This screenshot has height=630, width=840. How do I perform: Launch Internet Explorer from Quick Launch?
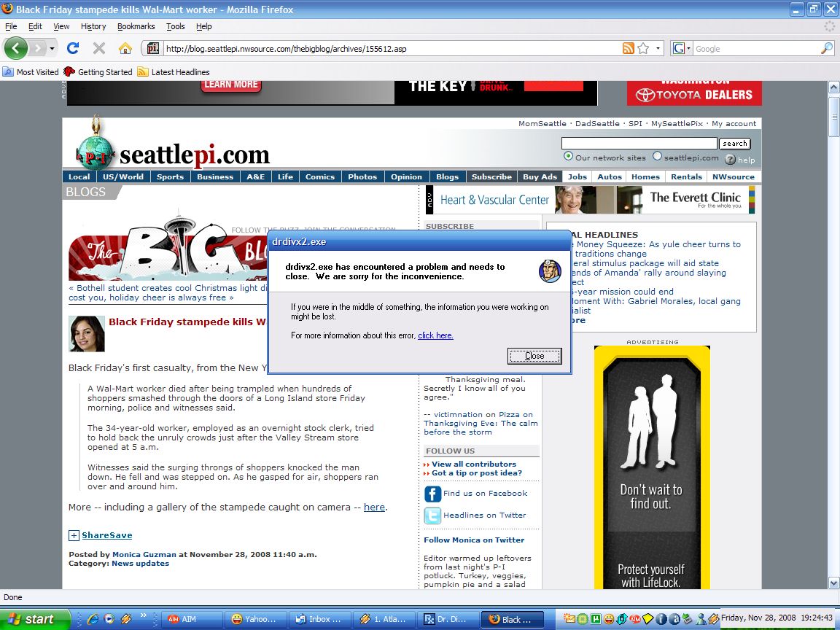pos(93,619)
